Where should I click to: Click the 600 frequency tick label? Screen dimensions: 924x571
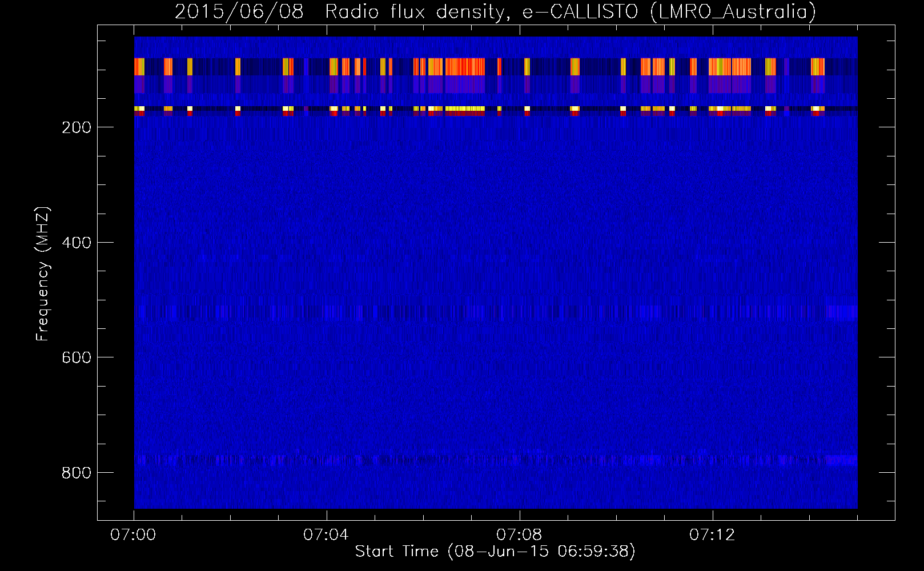click(77, 357)
